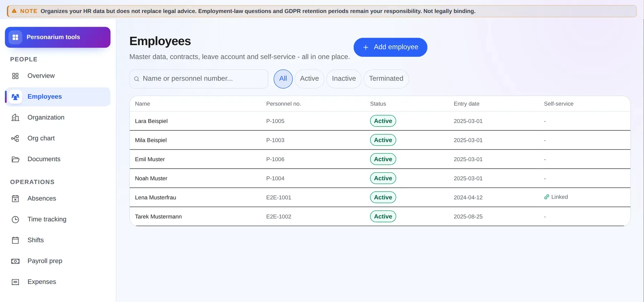Click the warning triangle icon in the note banner
The height and width of the screenshot is (302, 644).
(x=14, y=11)
